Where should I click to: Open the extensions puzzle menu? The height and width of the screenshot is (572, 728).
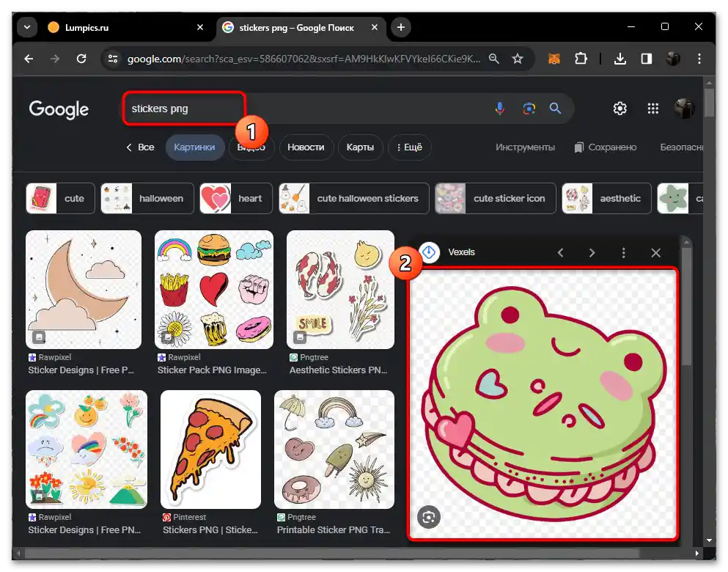(x=581, y=59)
